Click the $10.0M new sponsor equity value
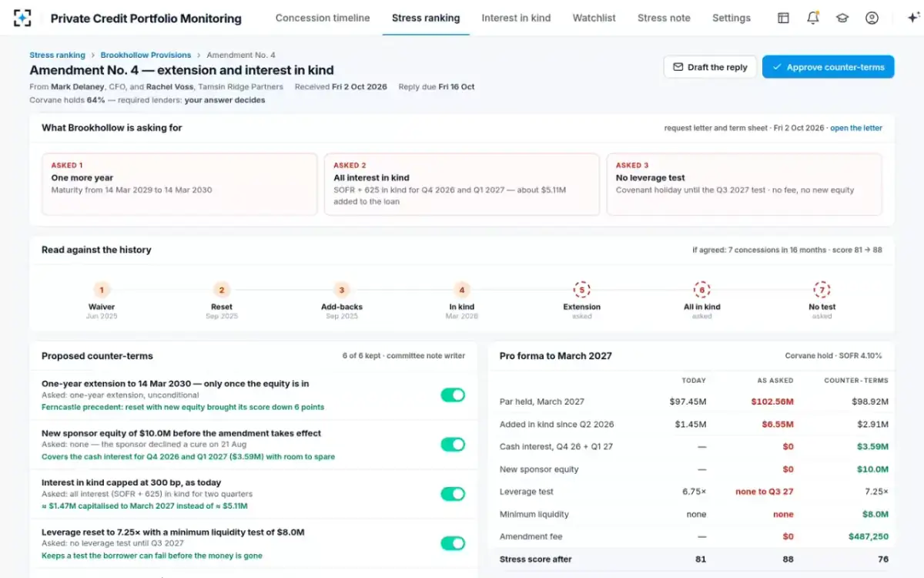Viewport: 924px width, 578px height. [x=873, y=469]
